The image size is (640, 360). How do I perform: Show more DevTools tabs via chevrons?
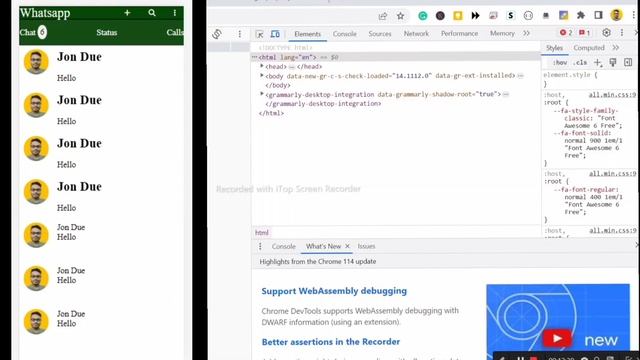pyautogui.click(x=527, y=33)
